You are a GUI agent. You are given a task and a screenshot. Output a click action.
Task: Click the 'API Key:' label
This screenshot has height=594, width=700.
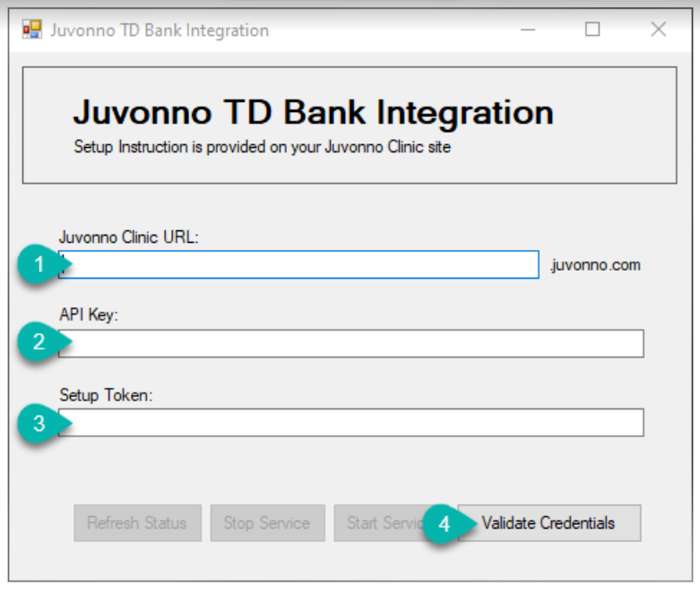(x=89, y=314)
